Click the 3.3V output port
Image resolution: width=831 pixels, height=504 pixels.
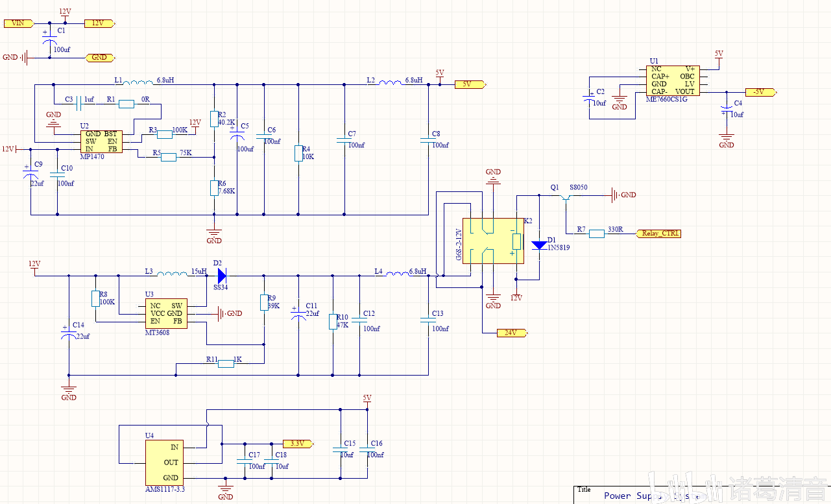(x=298, y=444)
